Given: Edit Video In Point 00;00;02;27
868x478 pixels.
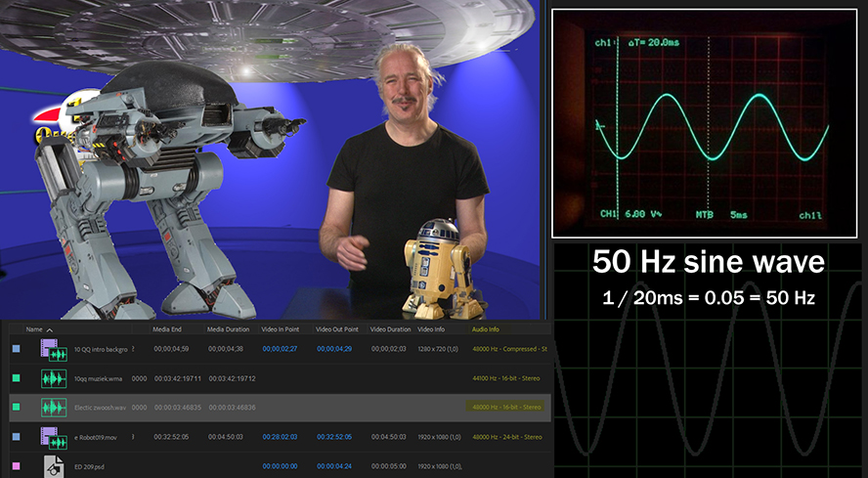Looking at the screenshot, I should click(x=281, y=350).
